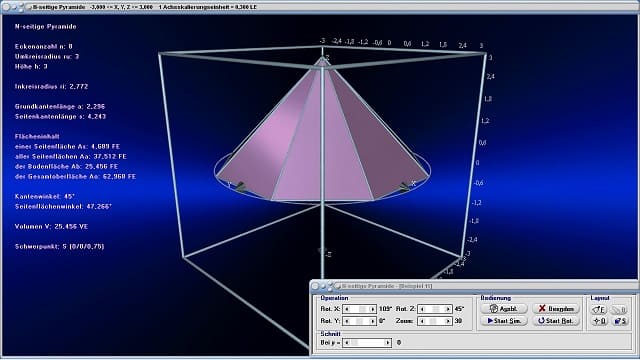Click the 'Grundkantenlänge a: 2,296' text

point(60,107)
